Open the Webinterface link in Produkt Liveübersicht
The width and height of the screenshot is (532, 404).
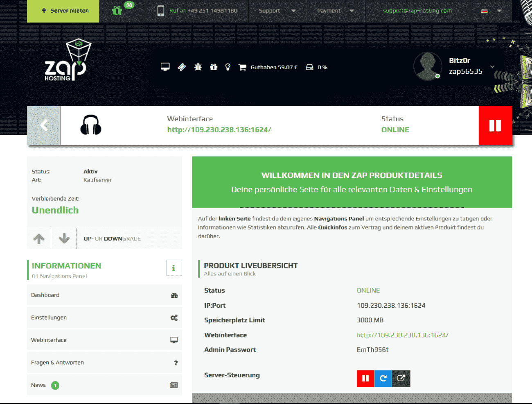(403, 335)
